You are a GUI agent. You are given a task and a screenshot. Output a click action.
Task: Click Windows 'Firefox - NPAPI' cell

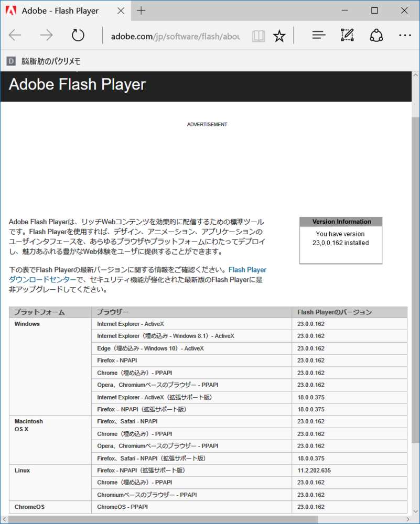[191, 361]
